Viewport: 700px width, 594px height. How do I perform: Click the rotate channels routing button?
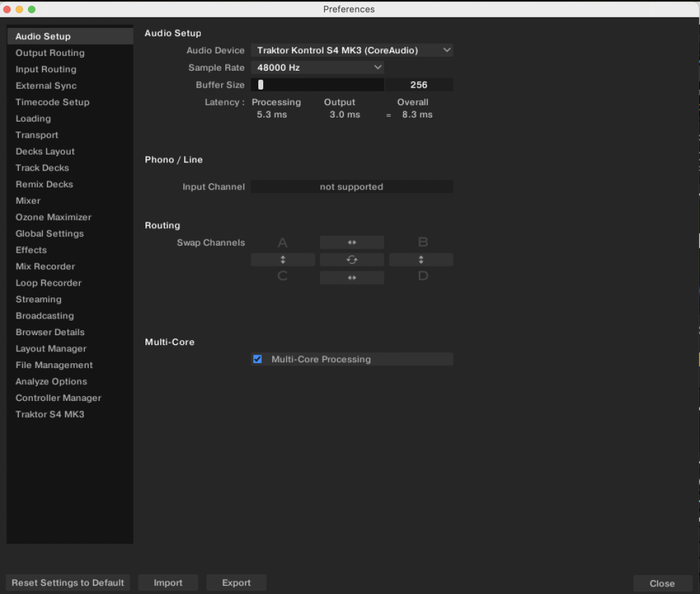[x=352, y=260]
